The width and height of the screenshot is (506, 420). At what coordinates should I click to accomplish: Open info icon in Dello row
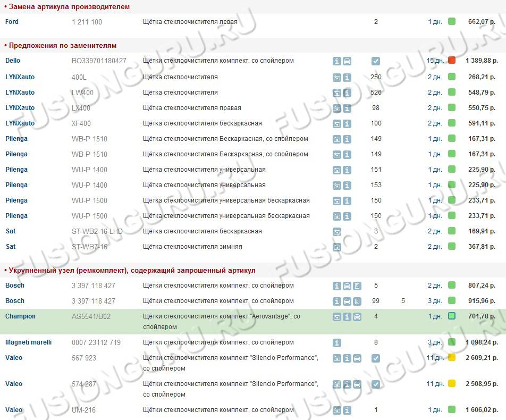coord(336,61)
